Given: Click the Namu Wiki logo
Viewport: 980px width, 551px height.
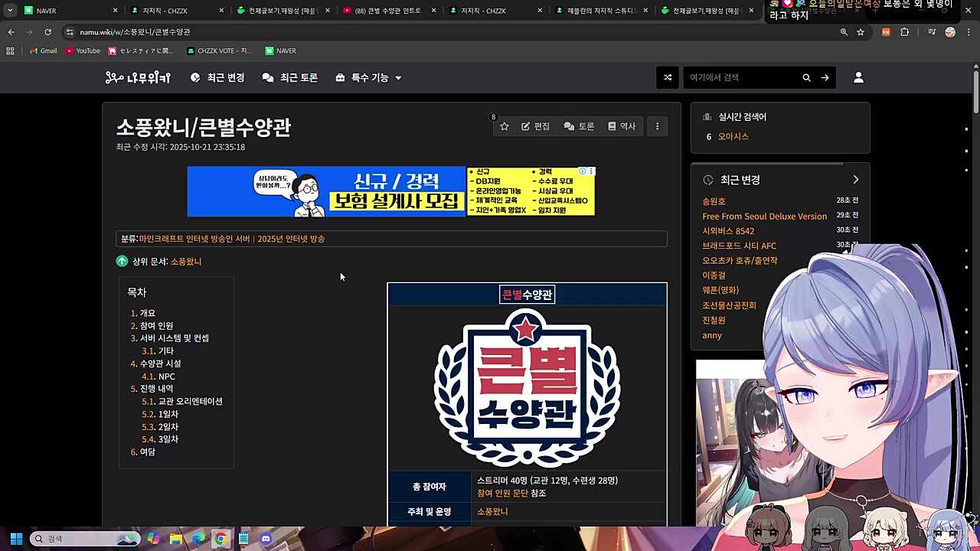Looking at the screenshot, I should point(138,77).
